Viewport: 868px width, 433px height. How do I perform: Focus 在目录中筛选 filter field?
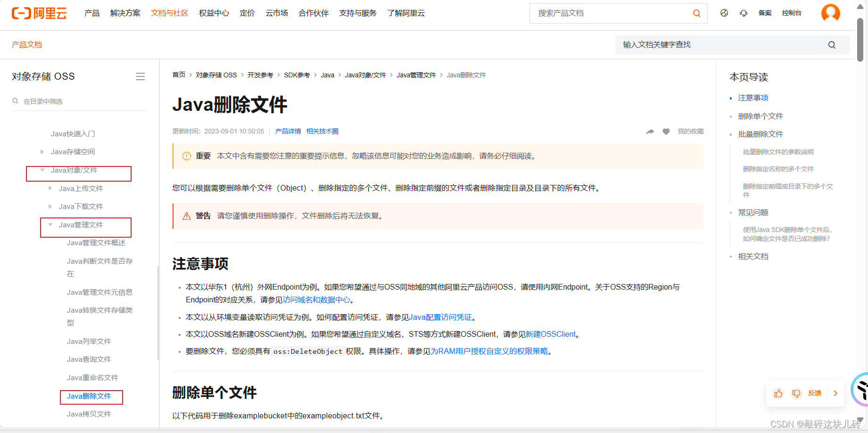(79, 101)
